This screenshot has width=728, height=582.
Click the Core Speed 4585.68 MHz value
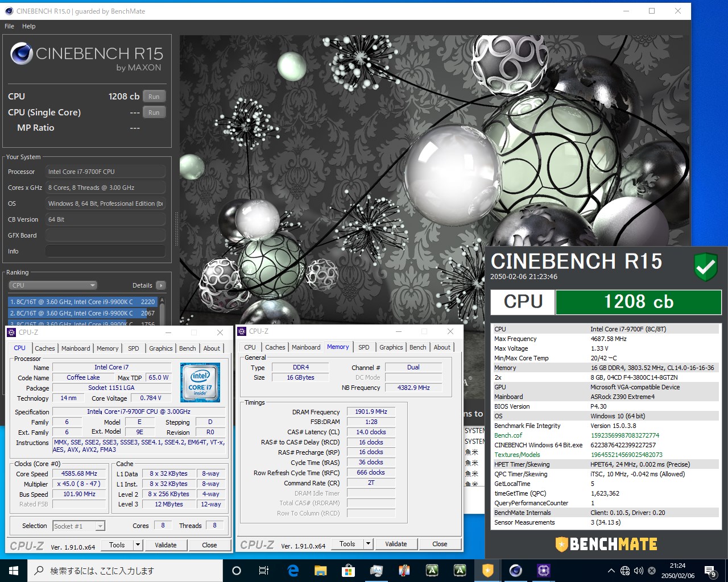click(x=79, y=473)
